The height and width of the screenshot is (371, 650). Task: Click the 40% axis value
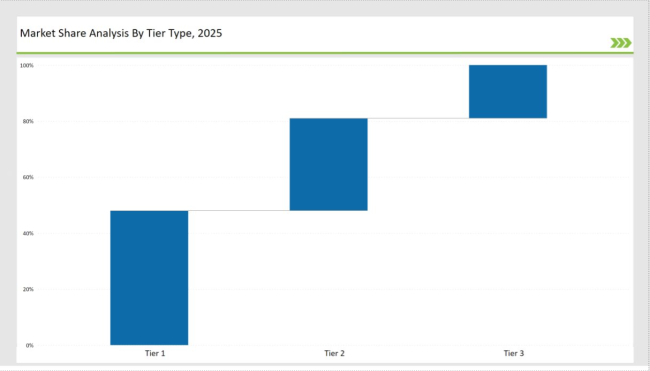28,233
